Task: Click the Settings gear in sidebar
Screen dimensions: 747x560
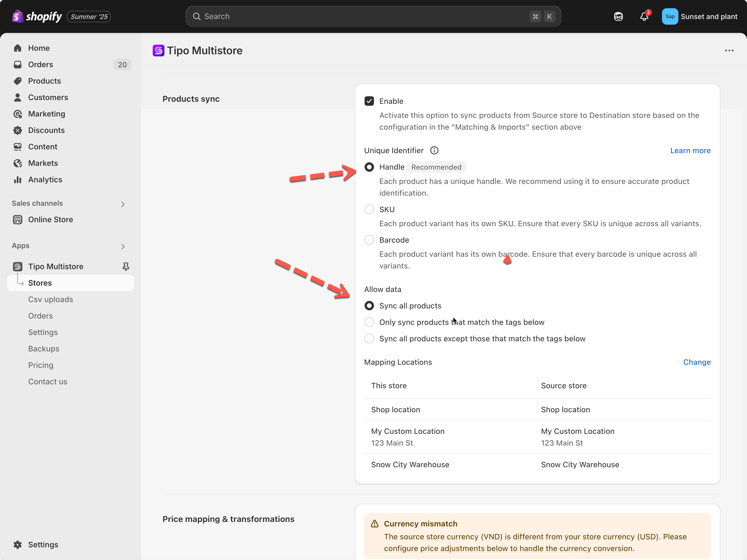Action: (x=43, y=544)
